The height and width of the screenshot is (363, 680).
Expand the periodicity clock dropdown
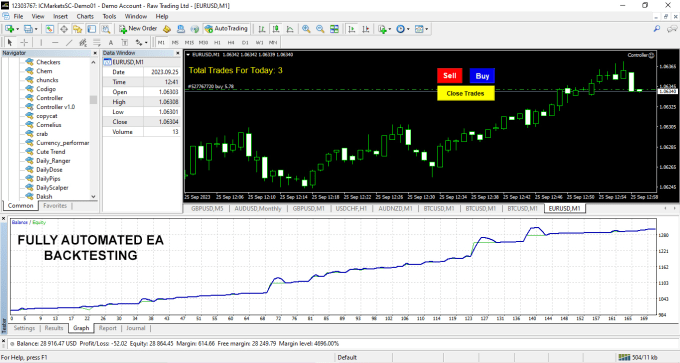pyautogui.click(x=408, y=29)
